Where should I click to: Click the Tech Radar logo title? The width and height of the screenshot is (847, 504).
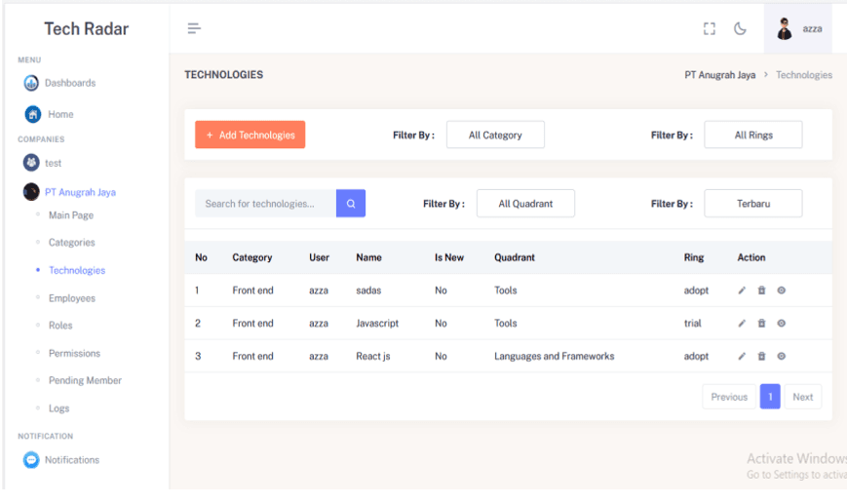click(x=87, y=28)
